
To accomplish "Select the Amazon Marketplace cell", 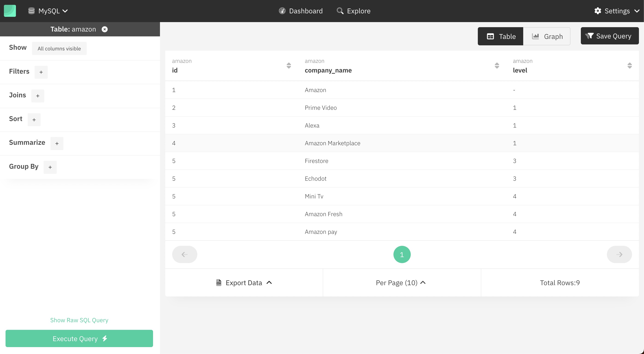I will point(333,143).
